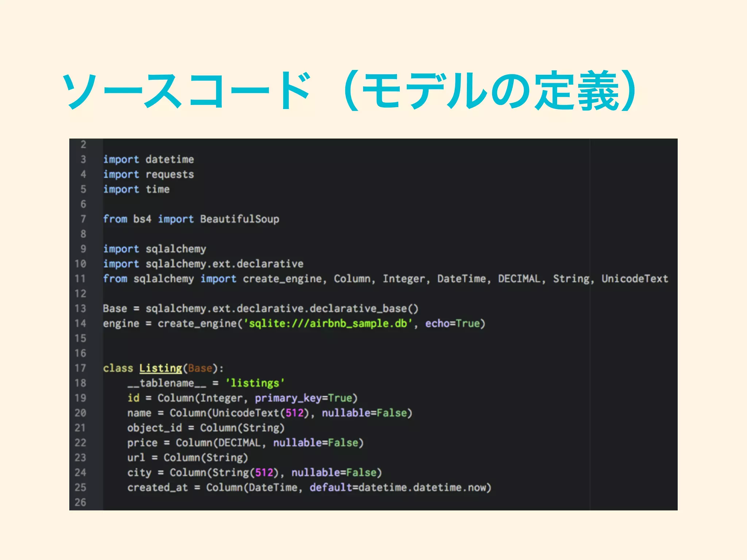This screenshot has height=560, width=747.
Task: Click '(Base)' in the class definition
Action: (x=200, y=368)
